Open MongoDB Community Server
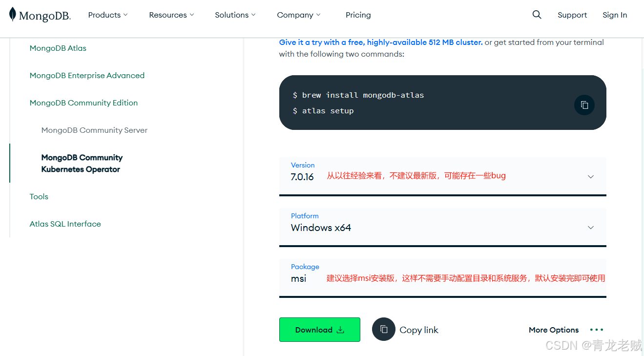The width and height of the screenshot is (644, 356). point(94,130)
